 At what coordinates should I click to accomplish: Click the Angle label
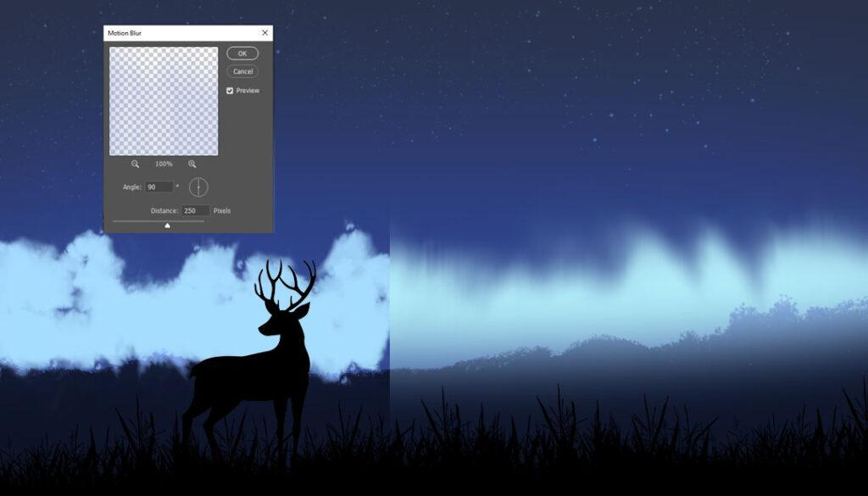click(x=132, y=187)
